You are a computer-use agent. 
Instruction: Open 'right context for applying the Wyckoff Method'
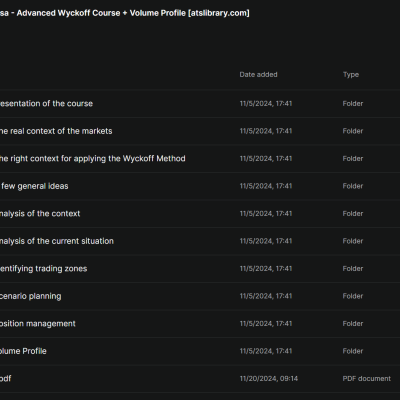coord(200,158)
